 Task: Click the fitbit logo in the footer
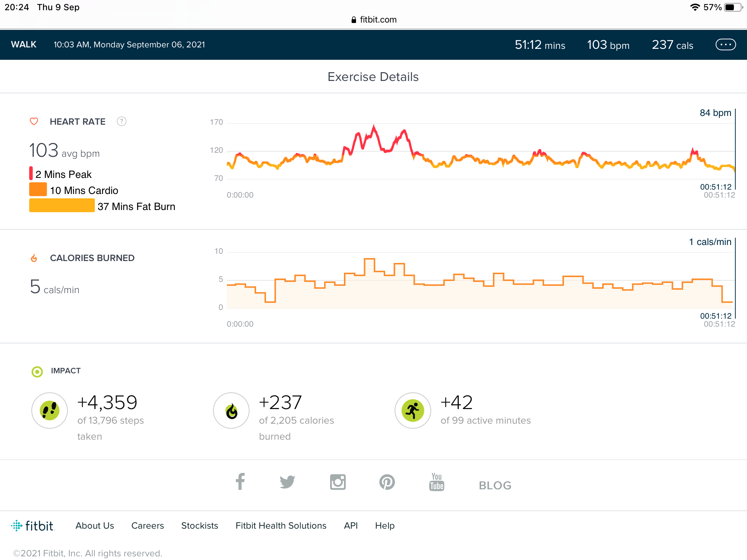point(34,525)
